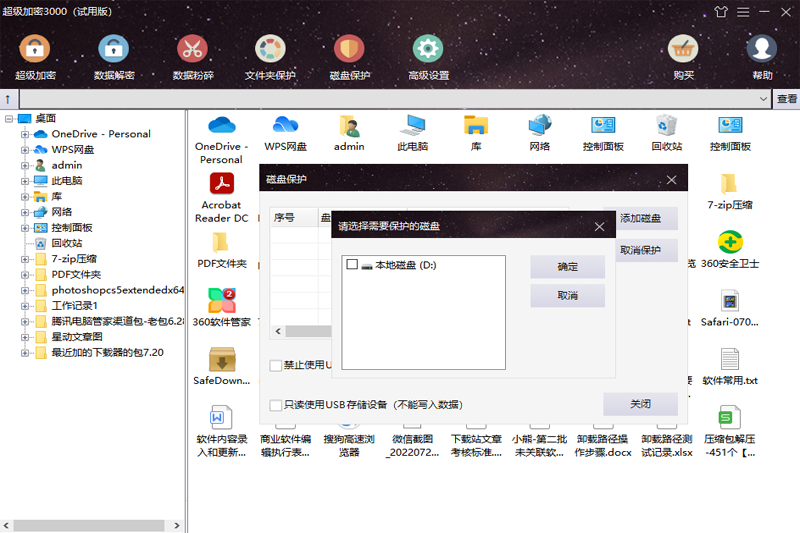Expand WPS网盘 tree node
Viewport: 800px width, 533px height.
pos(24,150)
